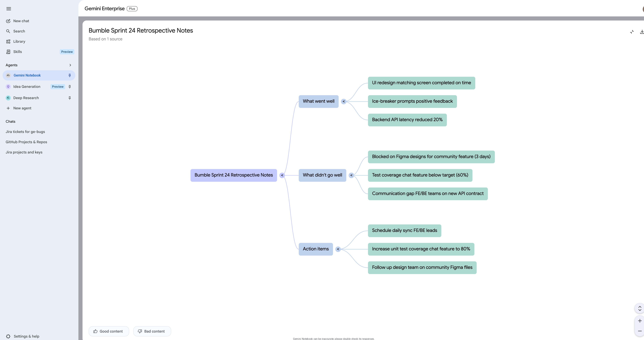Viewport: 644px width, 340px height.
Task: Click the New chat pencil icon
Action: coord(8,21)
